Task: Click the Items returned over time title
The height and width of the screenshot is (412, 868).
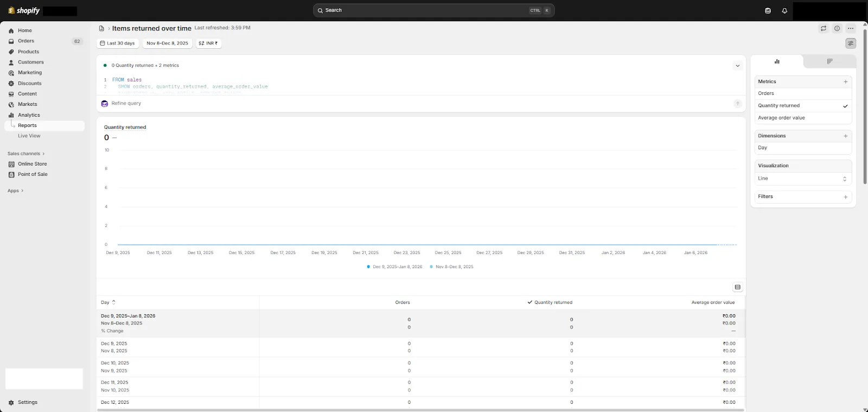Action: [x=151, y=28]
